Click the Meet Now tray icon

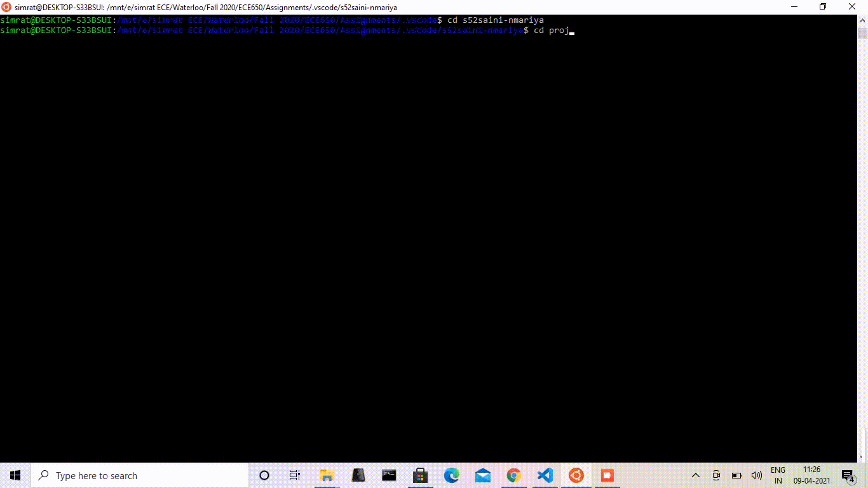click(x=716, y=475)
